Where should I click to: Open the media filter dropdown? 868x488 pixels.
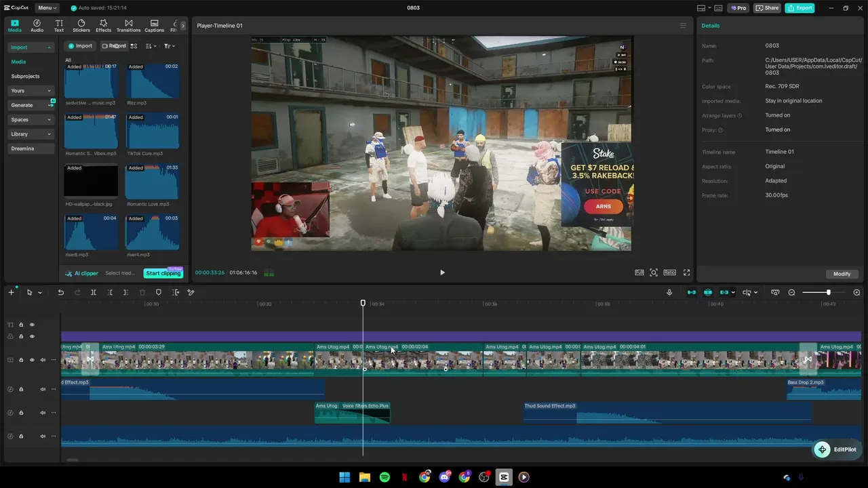pyautogui.click(x=170, y=46)
